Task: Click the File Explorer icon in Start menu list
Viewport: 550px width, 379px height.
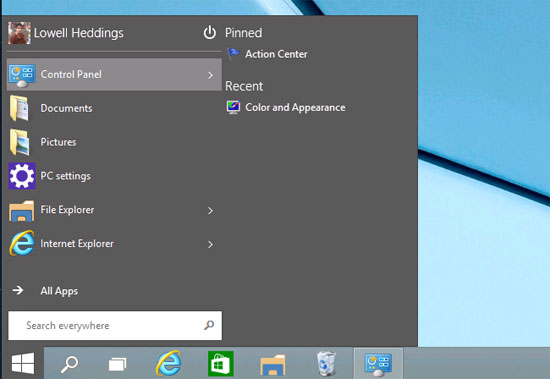Action: pos(22,211)
